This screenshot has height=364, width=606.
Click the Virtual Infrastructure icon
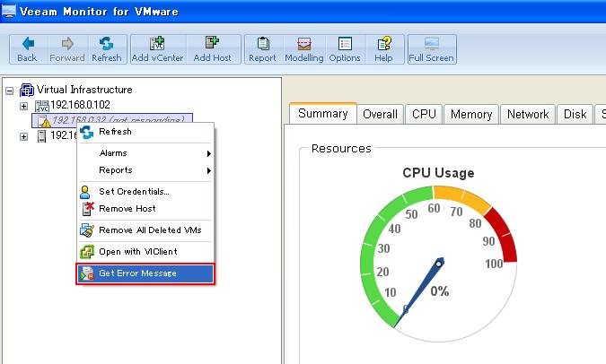click(x=27, y=91)
